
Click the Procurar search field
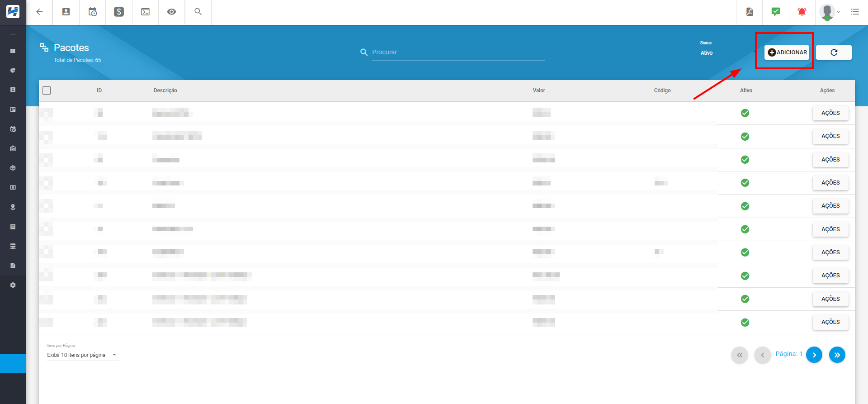pyautogui.click(x=458, y=52)
